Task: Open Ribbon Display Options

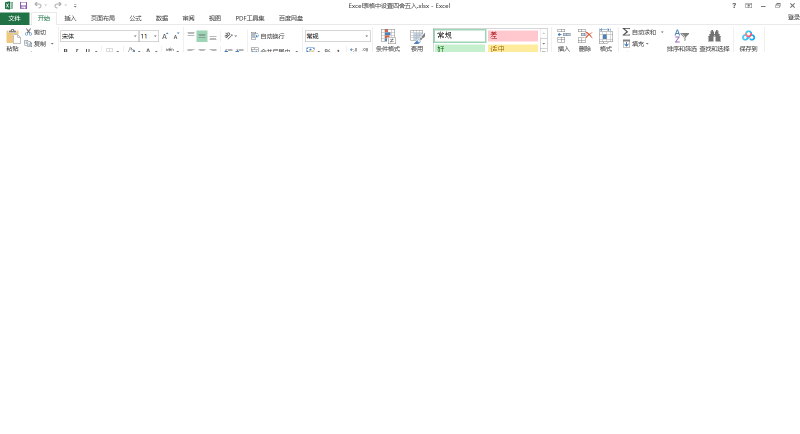Action: (748, 6)
